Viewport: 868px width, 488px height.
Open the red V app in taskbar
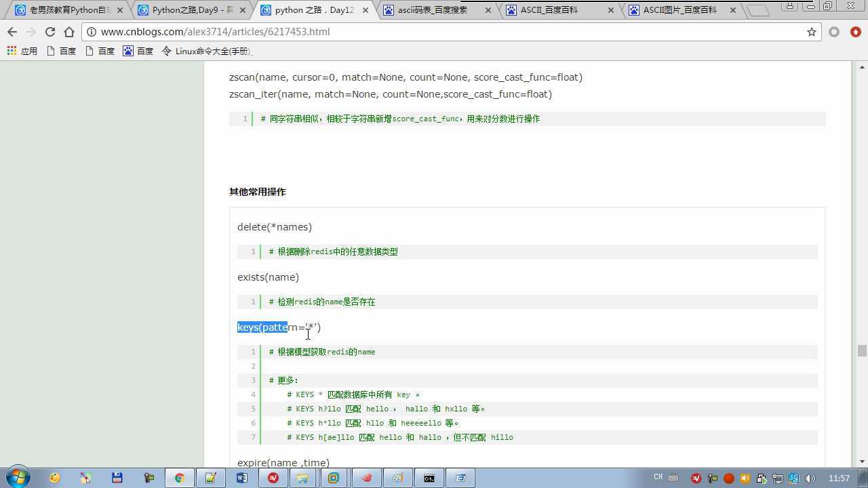(x=273, y=478)
